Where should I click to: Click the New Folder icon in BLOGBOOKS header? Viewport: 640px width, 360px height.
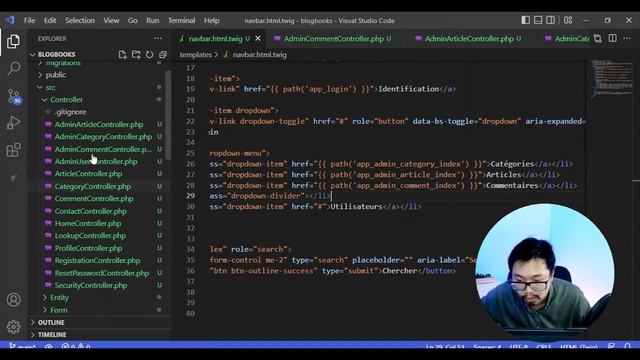(136, 55)
